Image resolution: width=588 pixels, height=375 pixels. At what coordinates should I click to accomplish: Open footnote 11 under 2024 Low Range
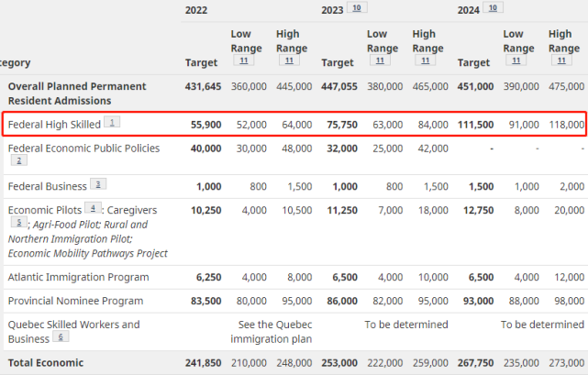pos(516,61)
